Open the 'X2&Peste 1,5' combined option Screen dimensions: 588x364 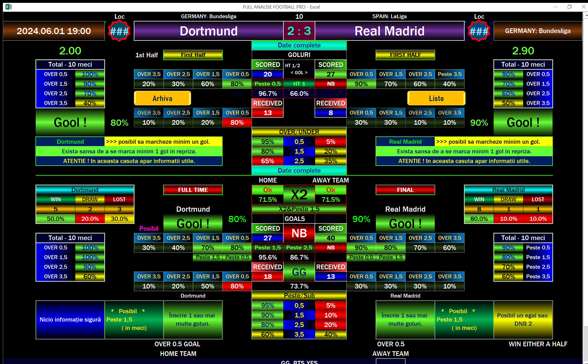tap(299, 209)
